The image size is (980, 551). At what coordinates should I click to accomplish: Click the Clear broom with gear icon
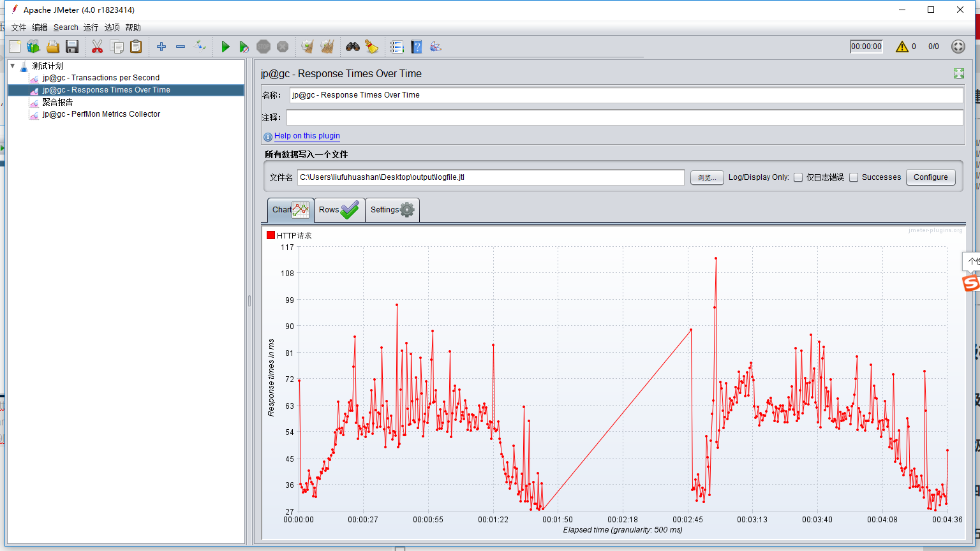(308, 47)
